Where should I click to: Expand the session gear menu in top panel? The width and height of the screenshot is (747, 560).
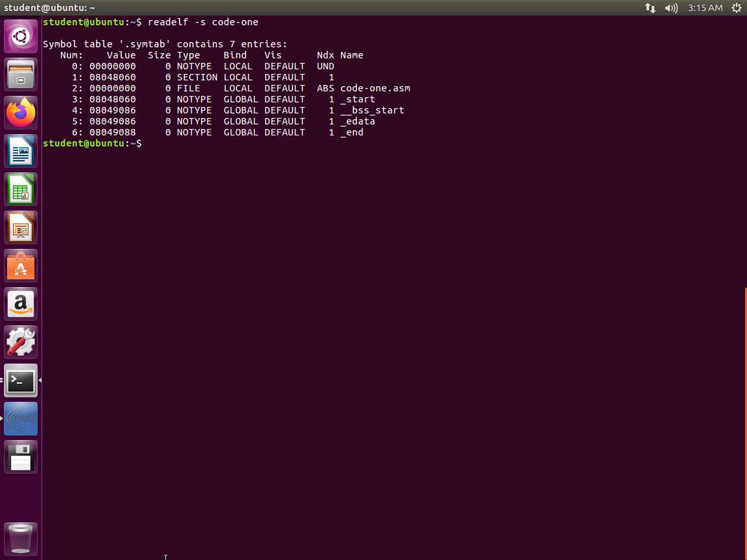pos(736,8)
